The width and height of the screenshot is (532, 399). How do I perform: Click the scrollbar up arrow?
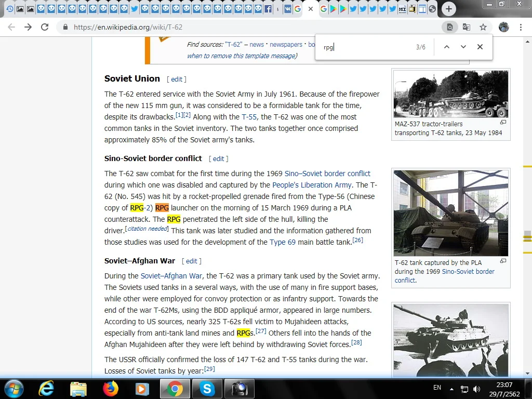527,42
